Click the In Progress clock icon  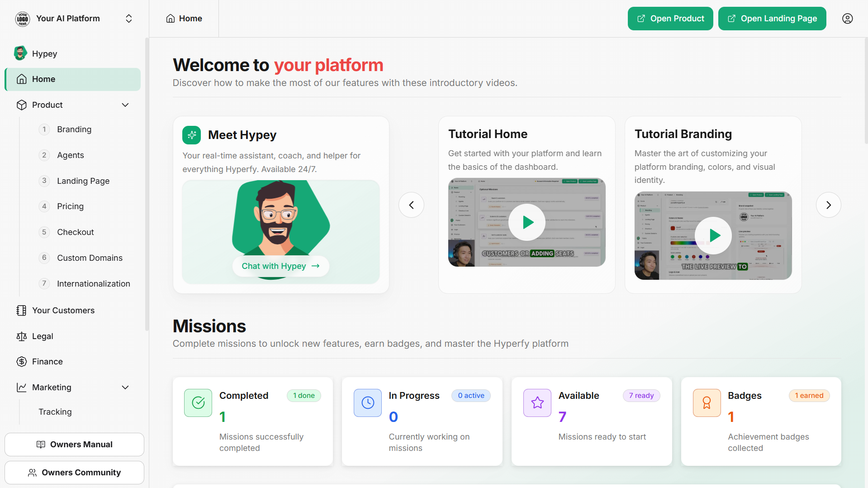pyautogui.click(x=368, y=402)
